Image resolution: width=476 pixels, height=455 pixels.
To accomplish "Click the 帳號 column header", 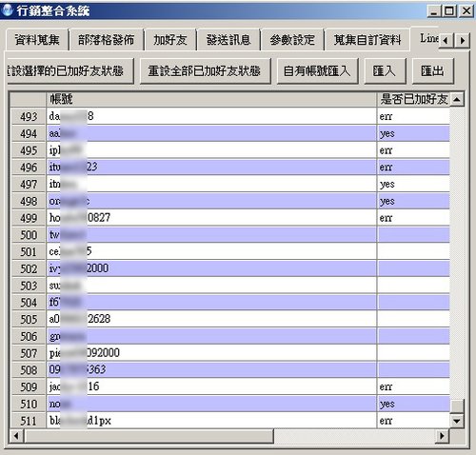I will tap(211, 99).
